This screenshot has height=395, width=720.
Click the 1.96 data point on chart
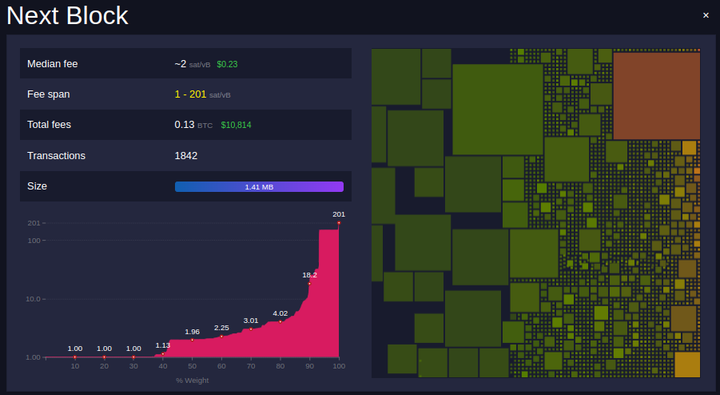point(192,340)
